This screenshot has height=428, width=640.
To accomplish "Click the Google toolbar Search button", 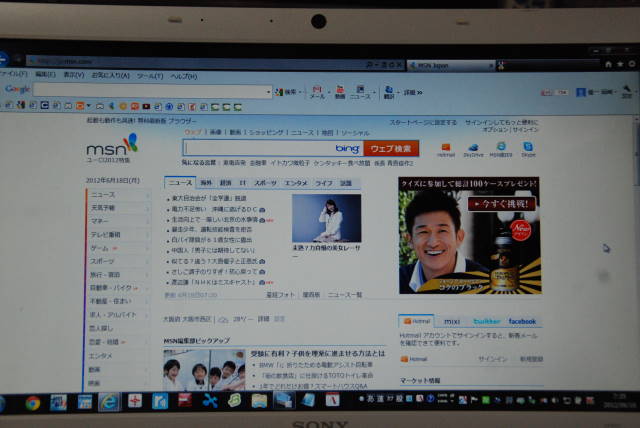I will tap(286, 92).
